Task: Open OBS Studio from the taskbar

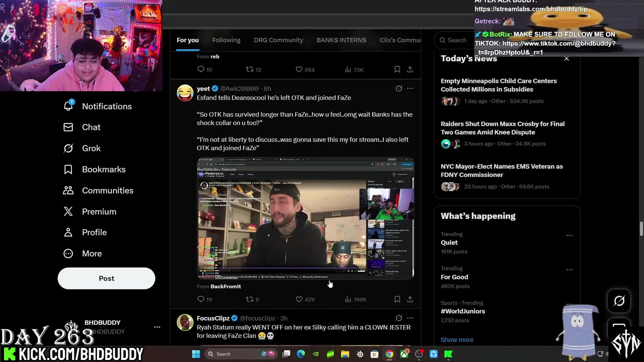Action: [419, 354]
